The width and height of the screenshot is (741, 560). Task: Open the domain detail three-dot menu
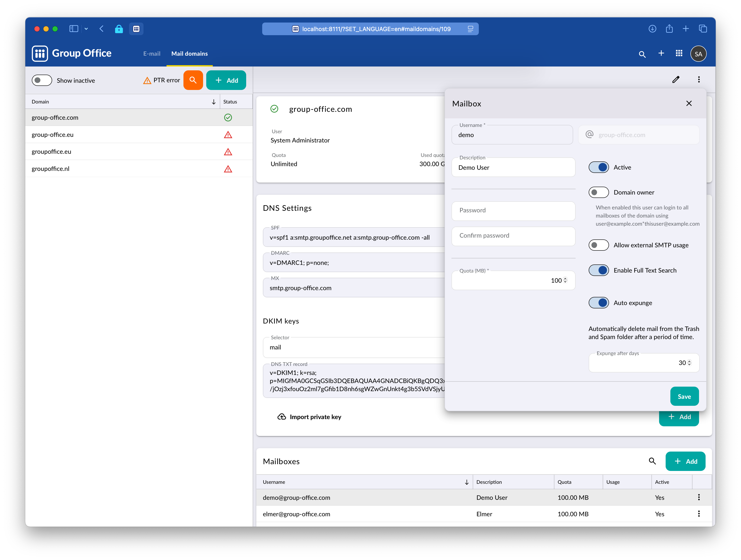point(698,80)
